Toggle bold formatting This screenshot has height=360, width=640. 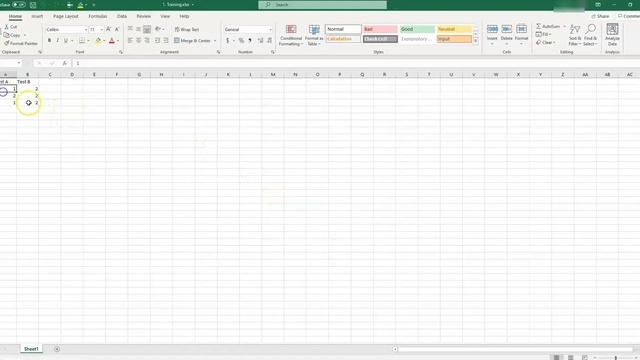pyautogui.click(x=49, y=41)
